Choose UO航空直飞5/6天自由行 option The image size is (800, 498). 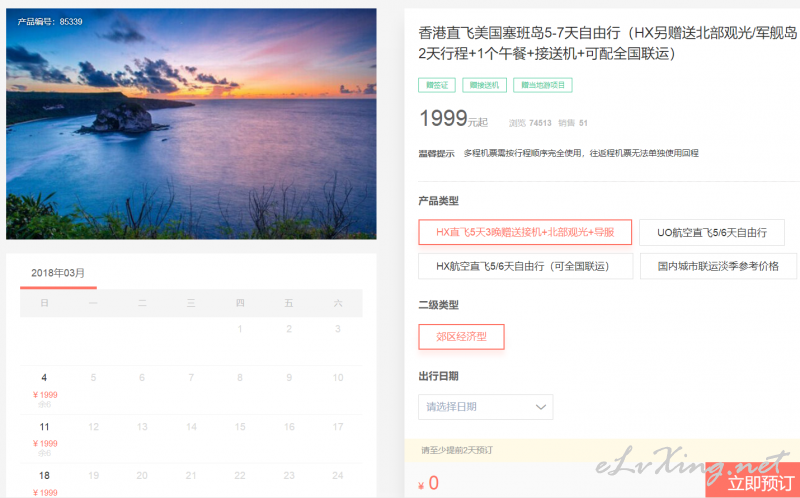pos(712,232)
